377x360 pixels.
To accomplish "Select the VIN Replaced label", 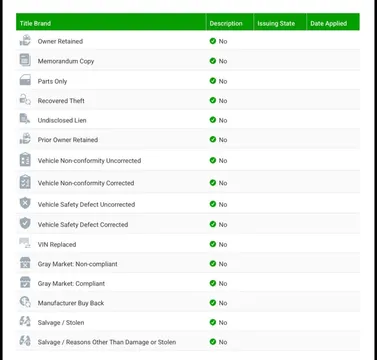I will click(57, 244).
